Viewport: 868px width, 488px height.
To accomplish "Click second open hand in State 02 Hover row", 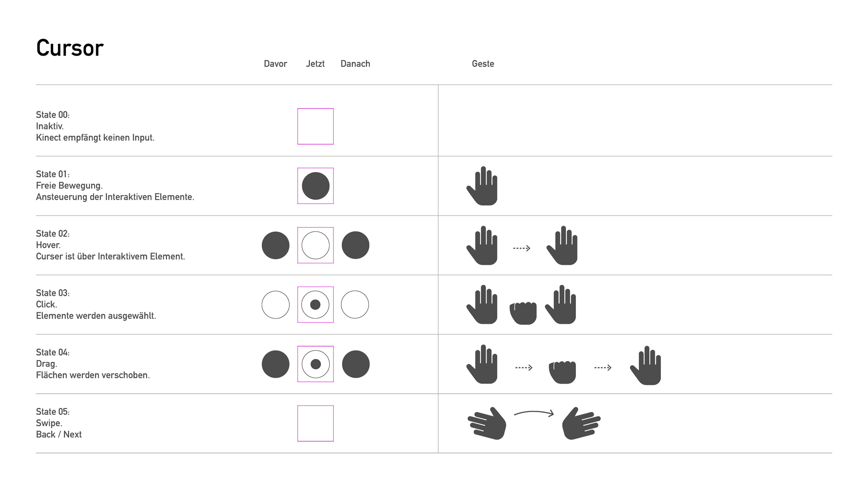I will (562, 245).
